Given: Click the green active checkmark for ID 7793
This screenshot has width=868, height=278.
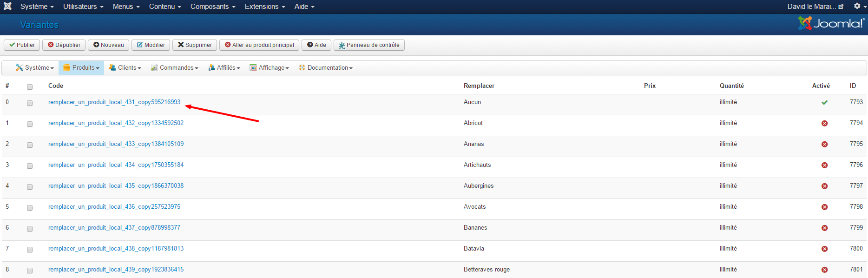Looking at the screenshot, I should (824, 102).
